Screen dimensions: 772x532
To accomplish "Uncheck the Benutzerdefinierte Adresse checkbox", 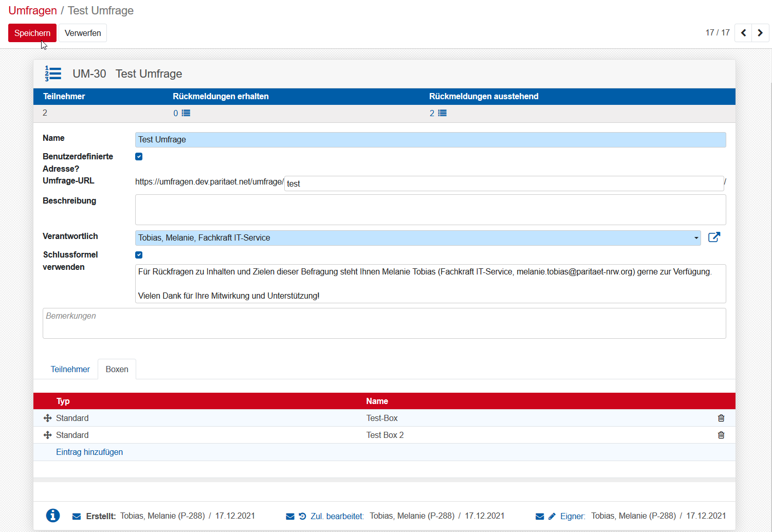I will [139, 157].
